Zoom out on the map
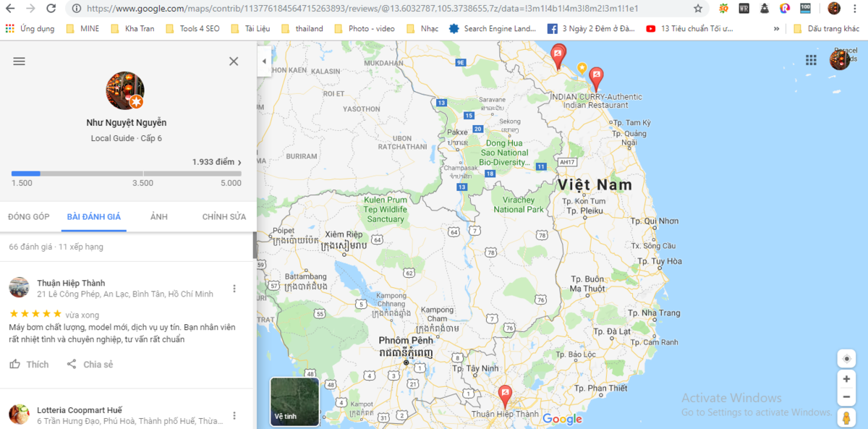 [846, 396]
